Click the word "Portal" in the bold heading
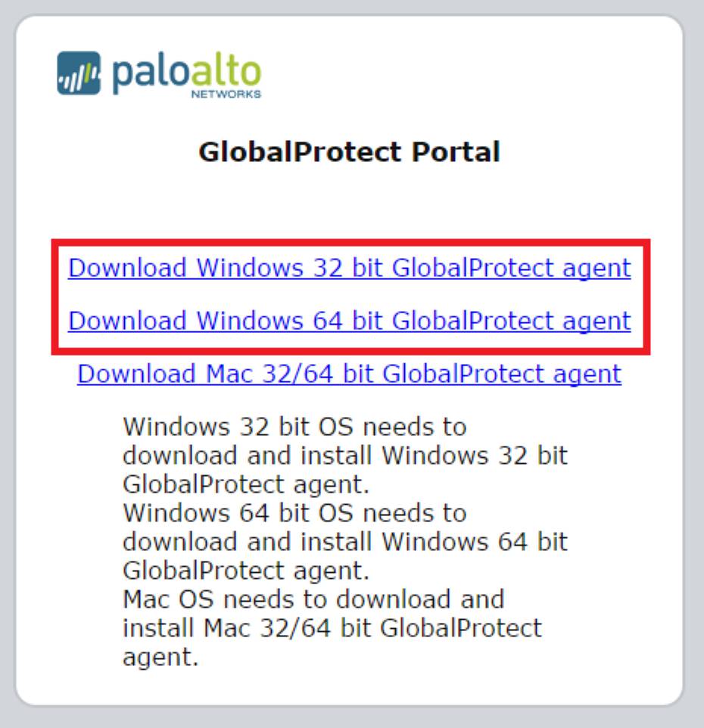The height and width of the screenshot is (728, 704). click(x=456, y=152)
